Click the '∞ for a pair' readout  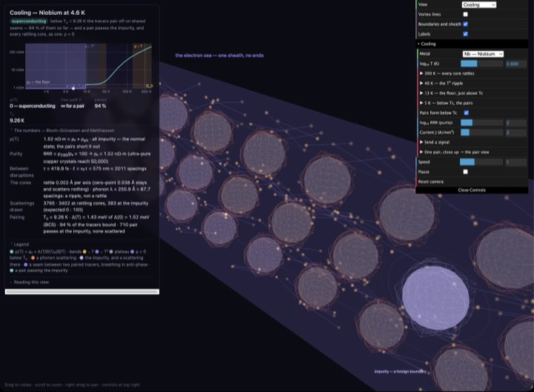coord(73,106)
